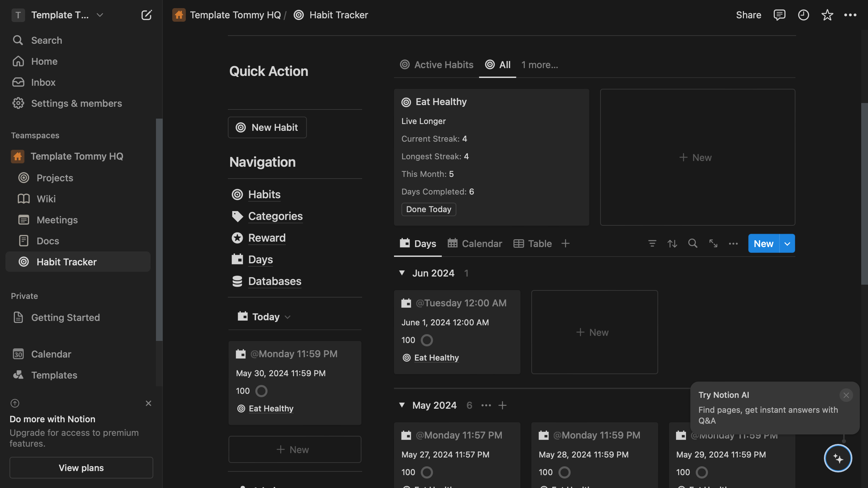Click the plus icon next to May 2024 group
This screenshot has height=488, width=868.
coord(502,405)
